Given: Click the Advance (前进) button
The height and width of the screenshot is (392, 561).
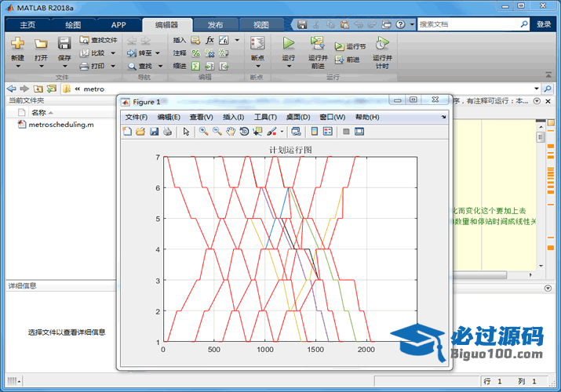Looking at the screenshot, I should click(x=347, y=60).
